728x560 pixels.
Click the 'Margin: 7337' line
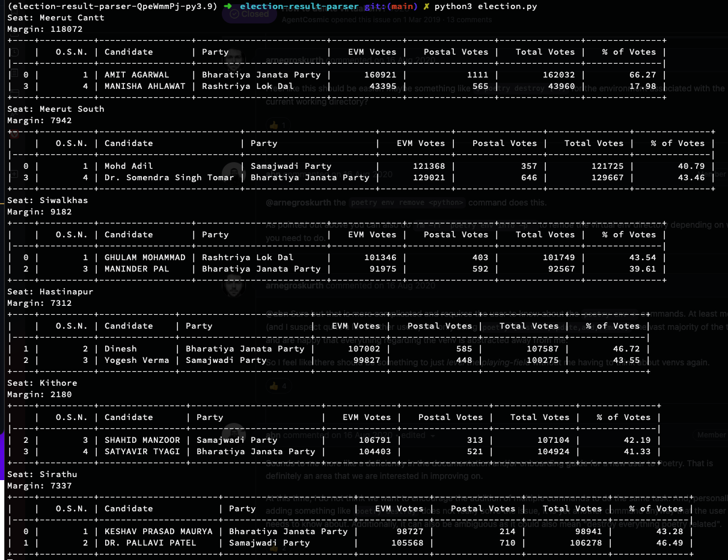pyautogui.click(x=40, y=485)
